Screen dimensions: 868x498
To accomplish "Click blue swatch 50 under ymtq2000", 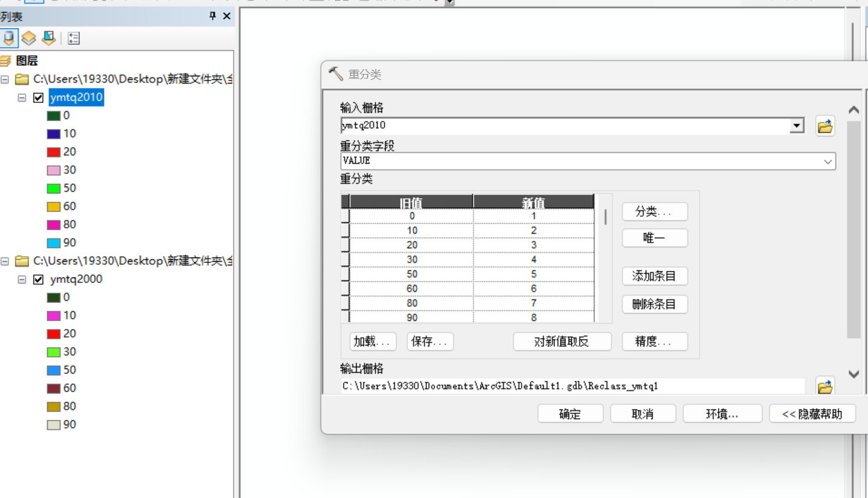I will click(54, 370).
